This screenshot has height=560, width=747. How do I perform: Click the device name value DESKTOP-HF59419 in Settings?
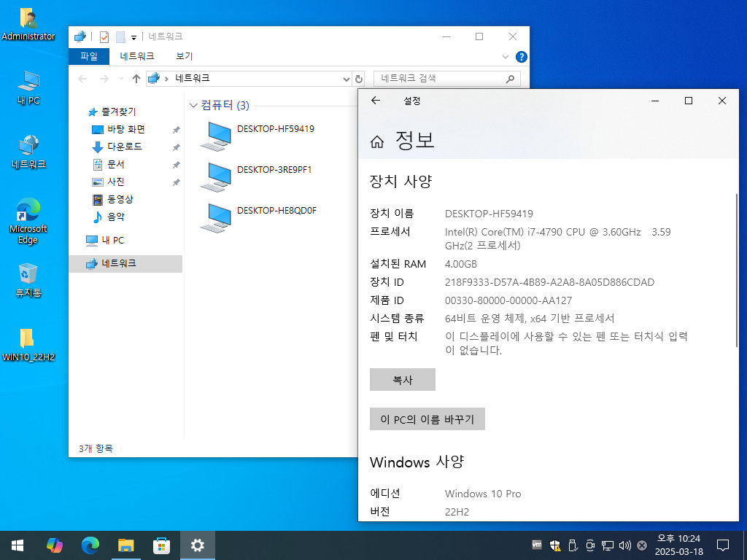click(x=489, y=214)
